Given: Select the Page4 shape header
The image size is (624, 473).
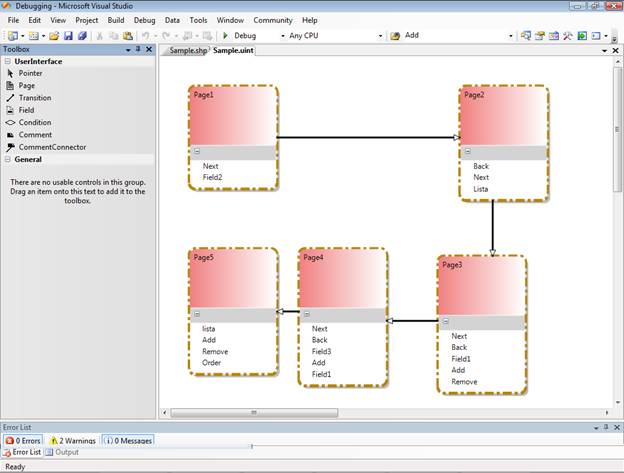Looking at the screenshot, I should point(342,258).
